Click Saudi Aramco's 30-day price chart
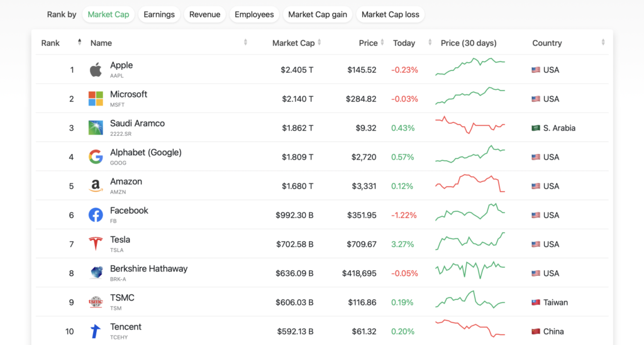The height and width of the screenshot is (345, 644). [470, 125]
